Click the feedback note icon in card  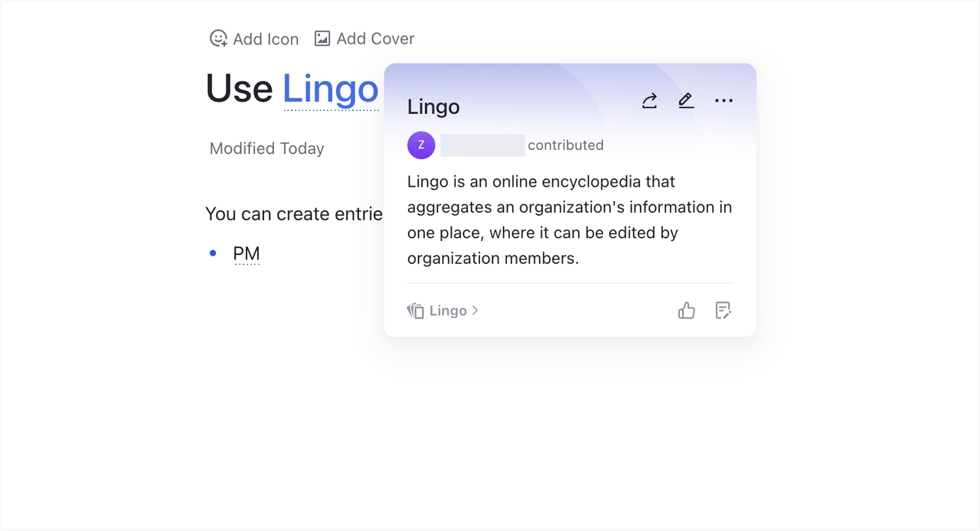pos(723,310)
